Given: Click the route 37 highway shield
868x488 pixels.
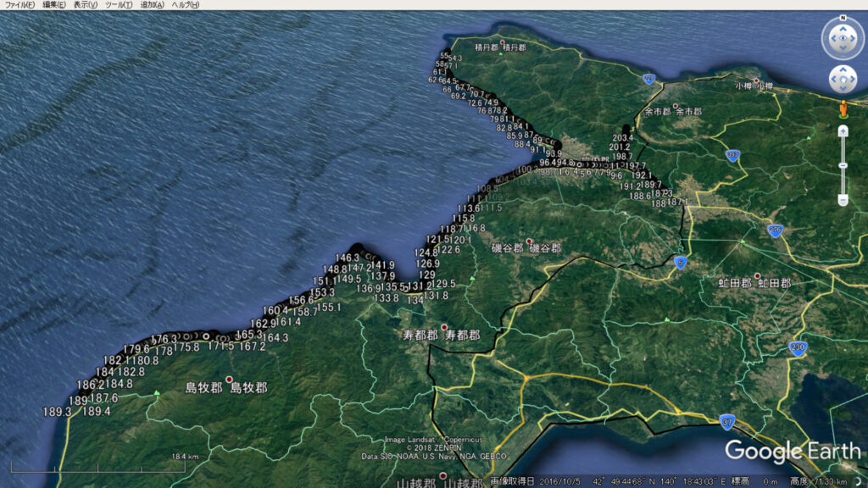Looking at the screenshot, I should 726,420.
